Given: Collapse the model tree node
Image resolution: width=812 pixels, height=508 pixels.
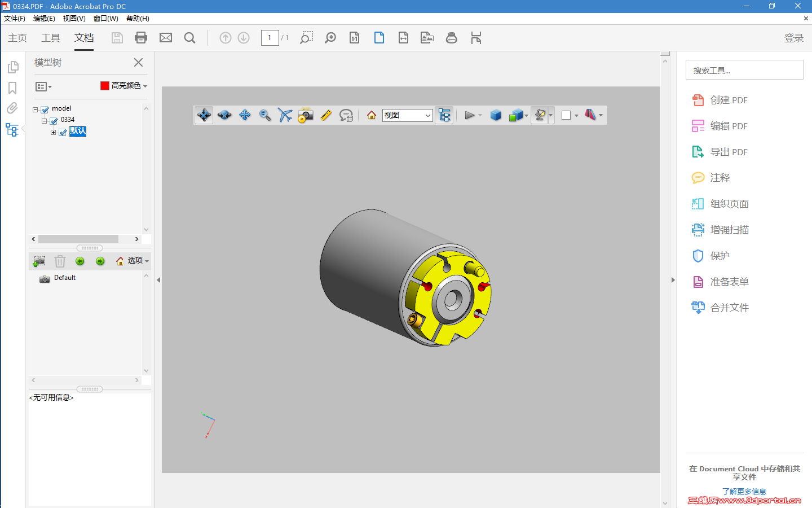Looking at the screenshot, I should coord(36,110).
